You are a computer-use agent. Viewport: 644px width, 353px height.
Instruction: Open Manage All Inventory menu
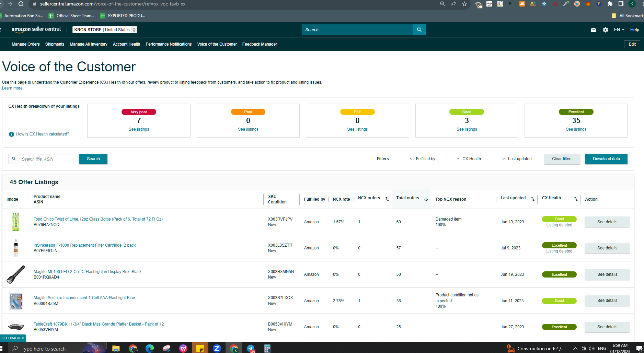coord(89,44)
